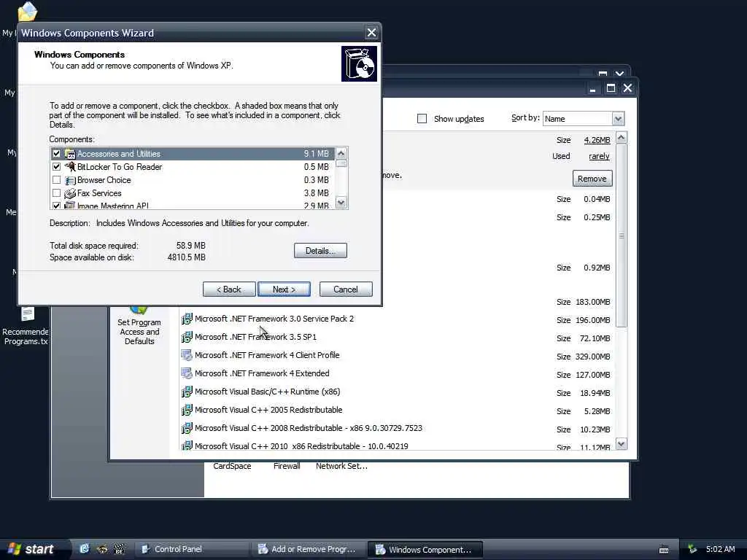Screen dimensions: 747x560
Task: Click the Fax Services component icon
Action: point(70,193)
